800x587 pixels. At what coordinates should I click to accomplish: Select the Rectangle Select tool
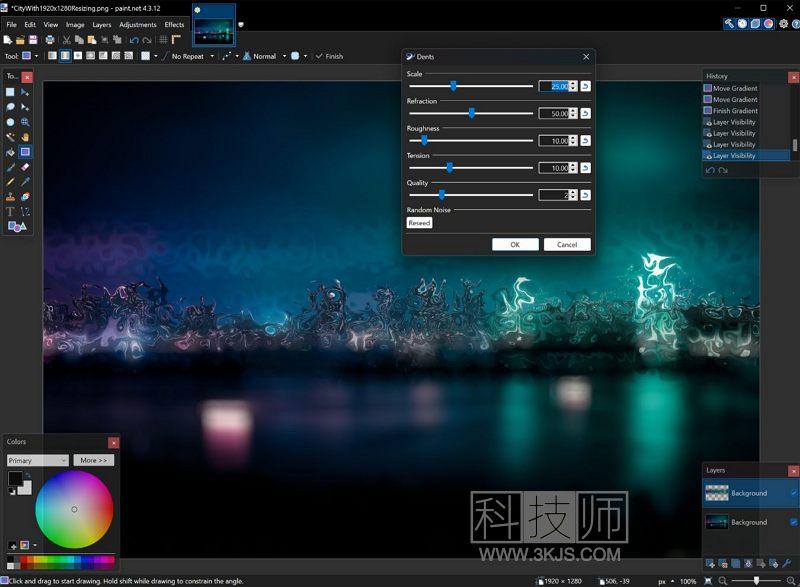click(x=10, y=92)
